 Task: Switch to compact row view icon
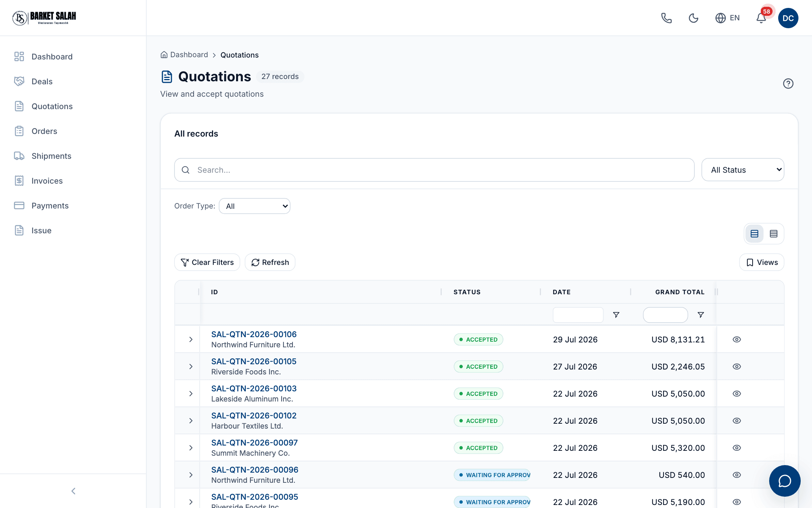point(774,234)
